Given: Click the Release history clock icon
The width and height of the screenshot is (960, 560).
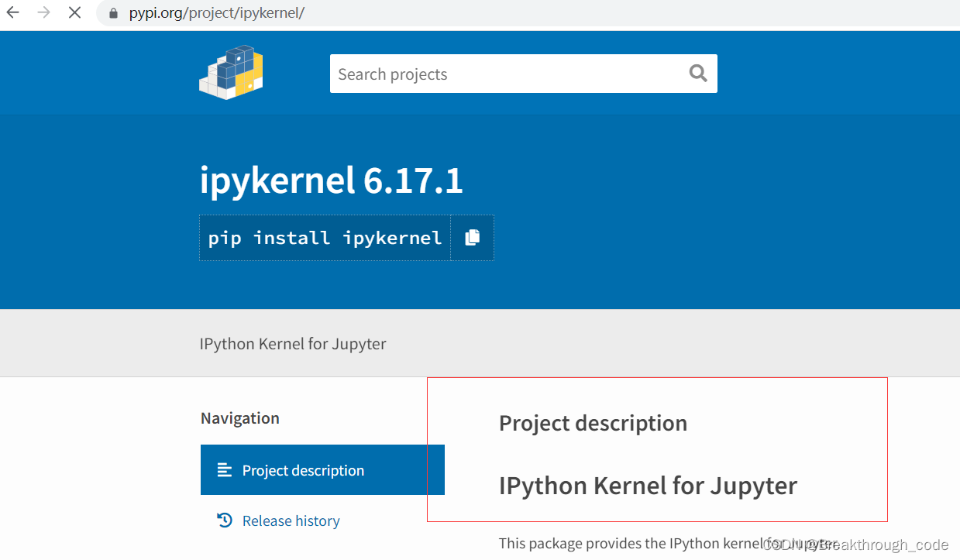Looking at the screenshot, I should pyautogui.click(x=225, y=520).
